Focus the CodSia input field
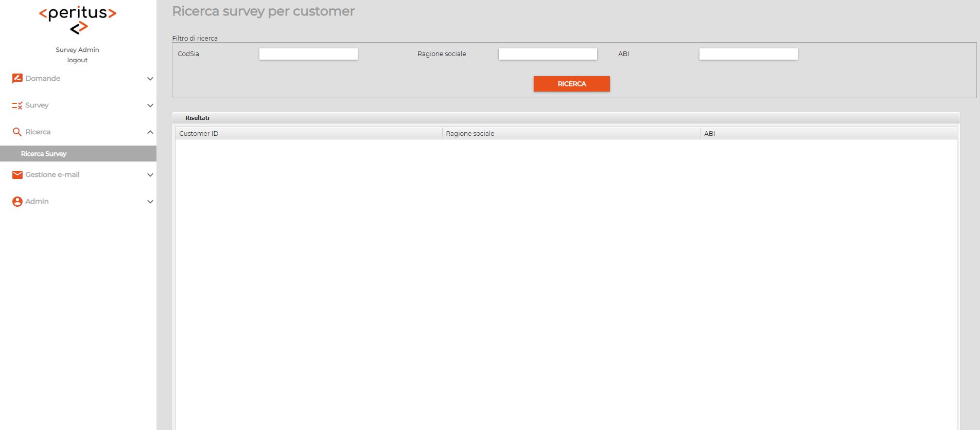This screenshot has height=430, width=980. [x=308, y=54]
